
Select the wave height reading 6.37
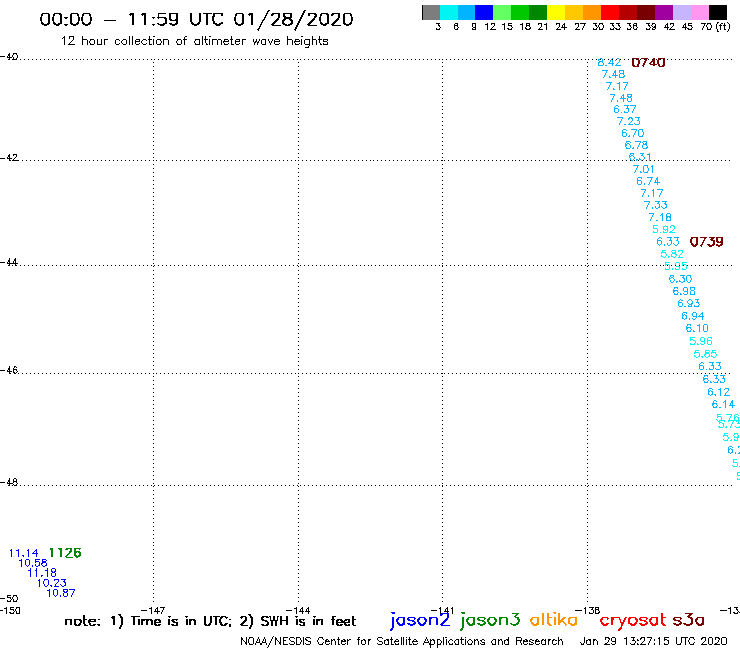point(625,110)
